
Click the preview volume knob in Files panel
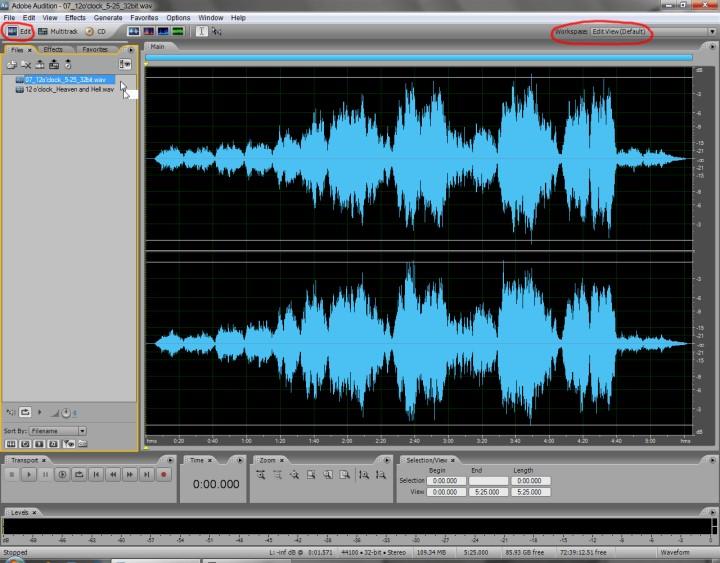(66, 413)
